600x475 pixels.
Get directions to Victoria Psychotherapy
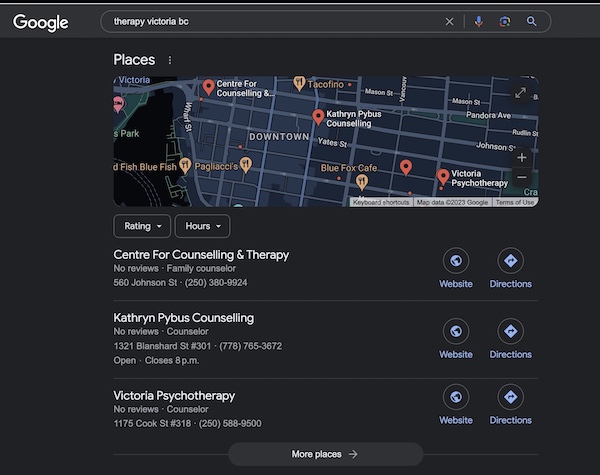tap(510, 405)
